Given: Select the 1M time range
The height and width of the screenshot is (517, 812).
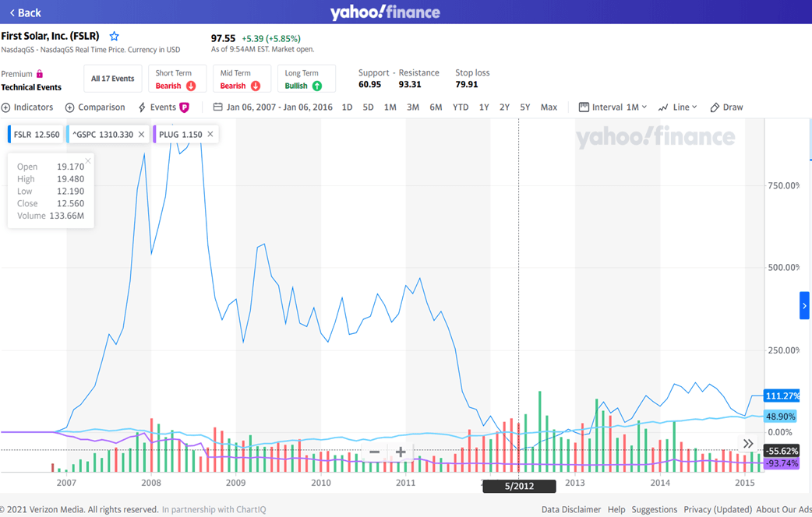Looking at the screenshot, I should click(x=390, y=107).
